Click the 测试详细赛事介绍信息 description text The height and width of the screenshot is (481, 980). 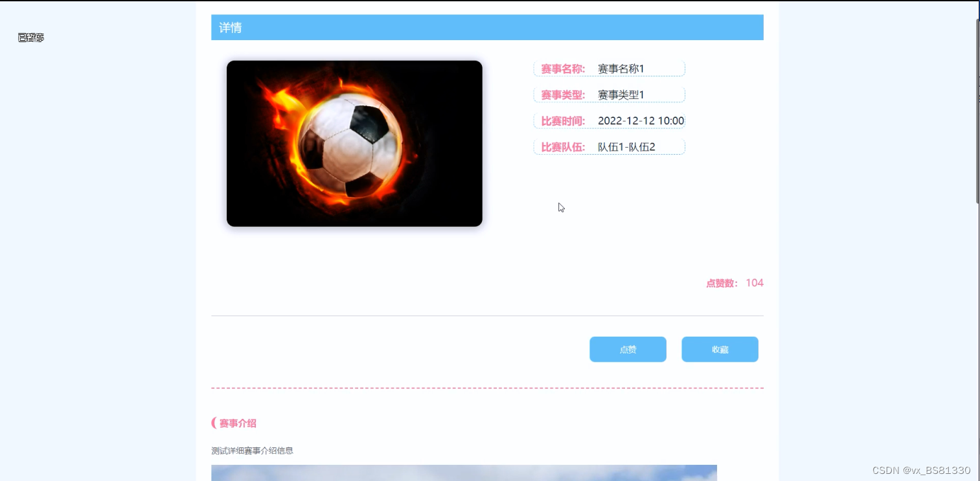pos(252,451)
